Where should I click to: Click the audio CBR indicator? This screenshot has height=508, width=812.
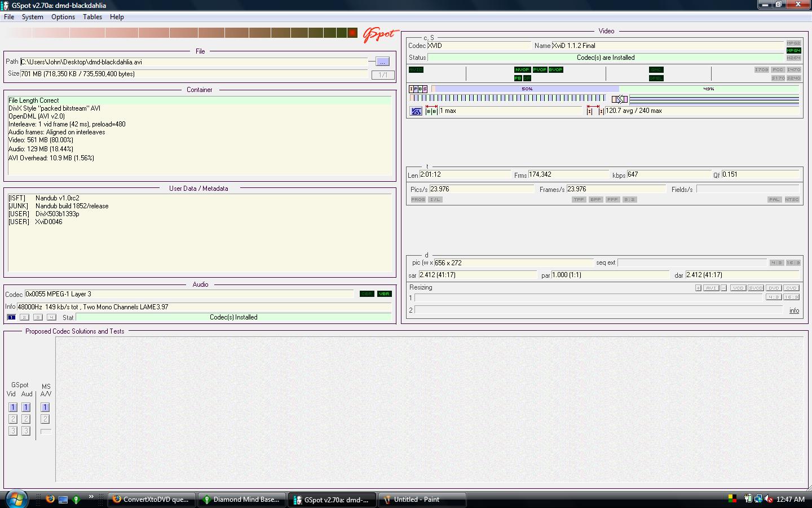[367, 294]
